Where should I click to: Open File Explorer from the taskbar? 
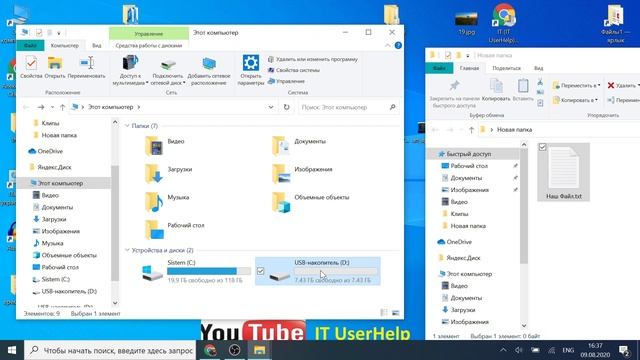click(259, 350)
